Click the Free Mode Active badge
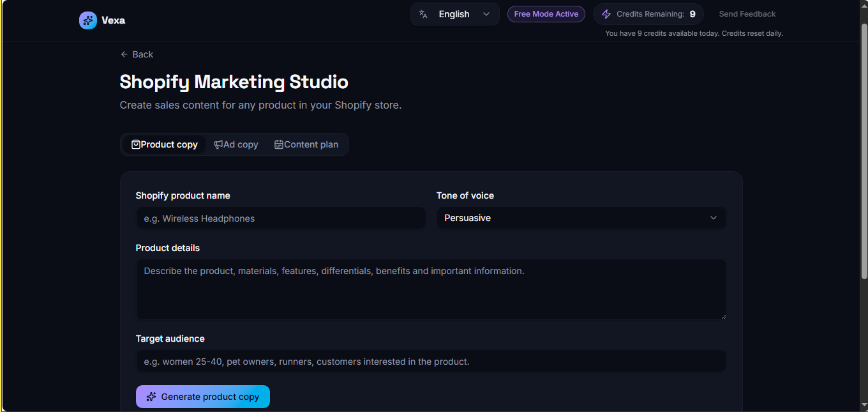This screenshot has height=412, width=868. (546, 14)
